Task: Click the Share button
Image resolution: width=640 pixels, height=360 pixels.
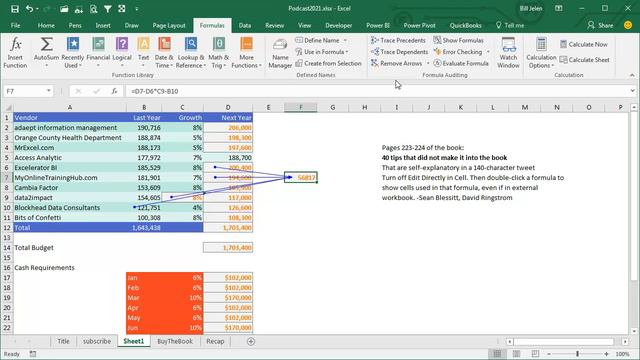Action: tap(600, 25)
